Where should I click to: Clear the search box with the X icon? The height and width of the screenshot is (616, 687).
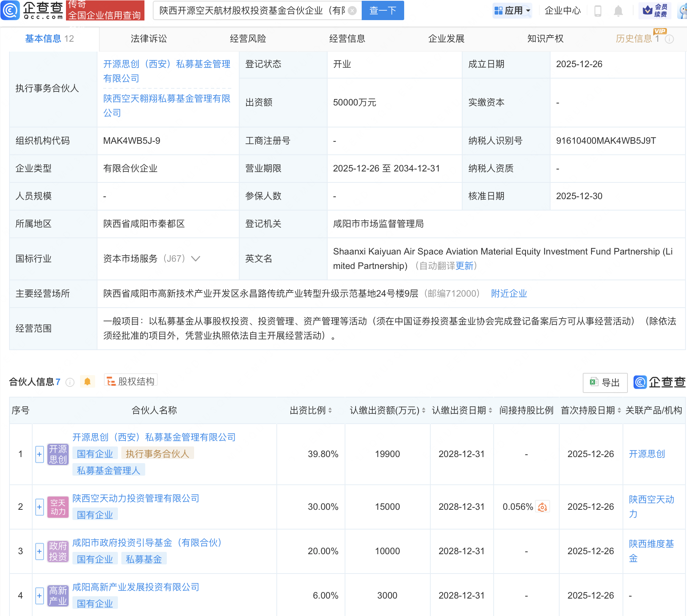352,11
